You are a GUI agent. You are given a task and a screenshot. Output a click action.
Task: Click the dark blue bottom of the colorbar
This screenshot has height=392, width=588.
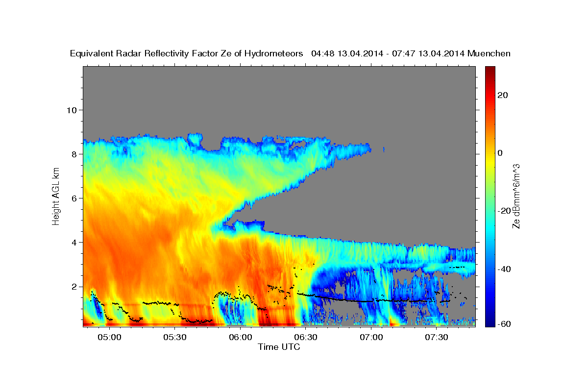(490, 321)
